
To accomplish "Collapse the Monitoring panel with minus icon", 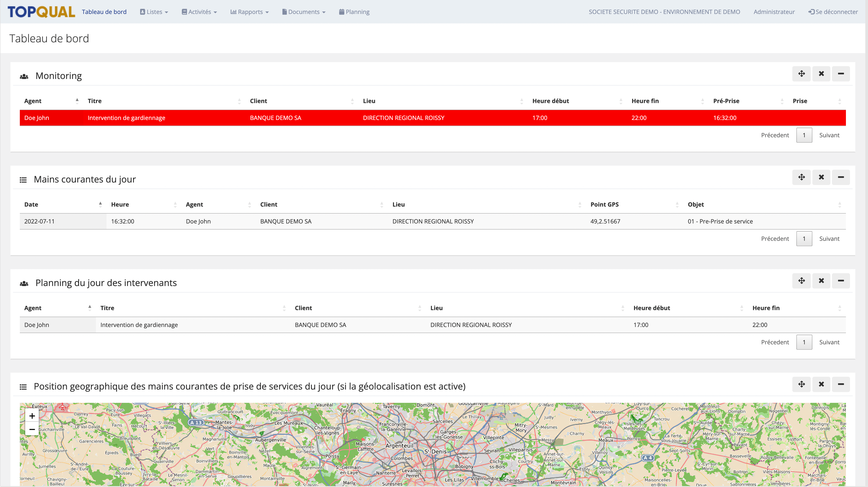I will click(841, 74).
